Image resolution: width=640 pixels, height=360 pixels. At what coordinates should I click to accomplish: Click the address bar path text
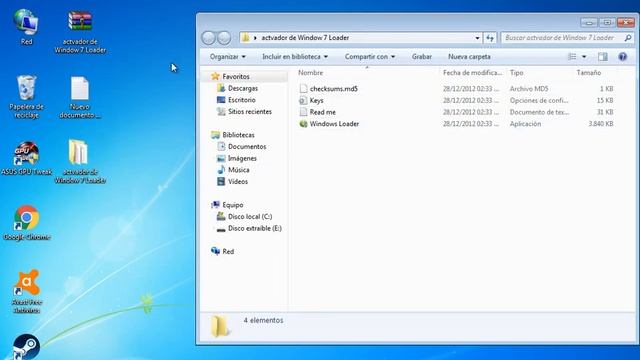pos(305,38)
